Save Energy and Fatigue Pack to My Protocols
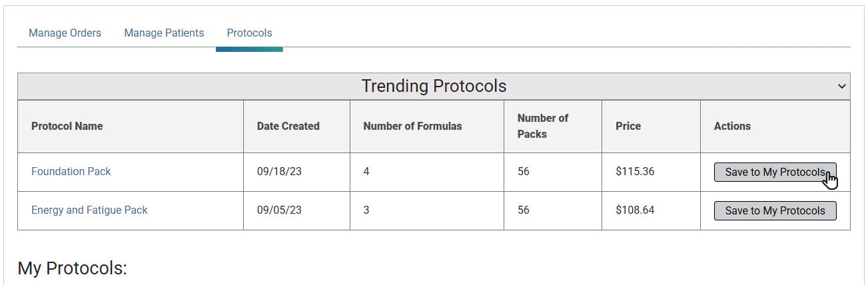 tap(775, 210)
